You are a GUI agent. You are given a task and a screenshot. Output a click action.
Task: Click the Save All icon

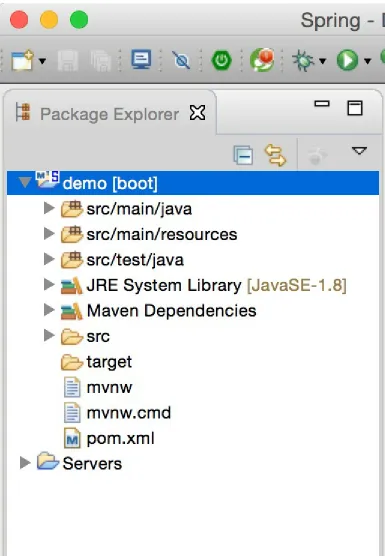(x=101, y=61)
